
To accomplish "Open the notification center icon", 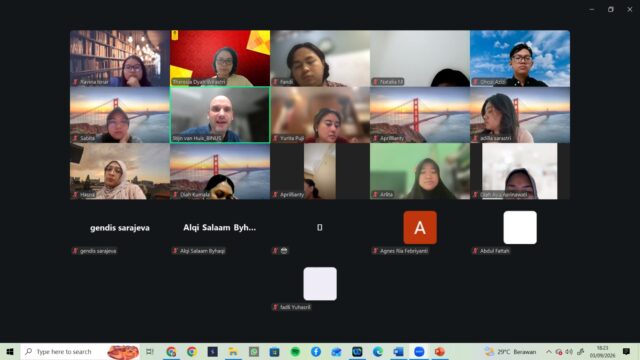I will (x=627, y=351).
